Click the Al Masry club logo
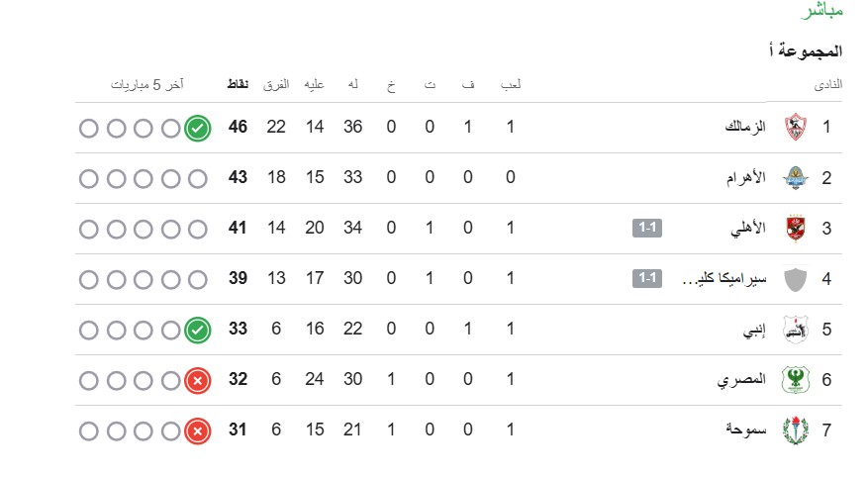 (x=795, y=380)
